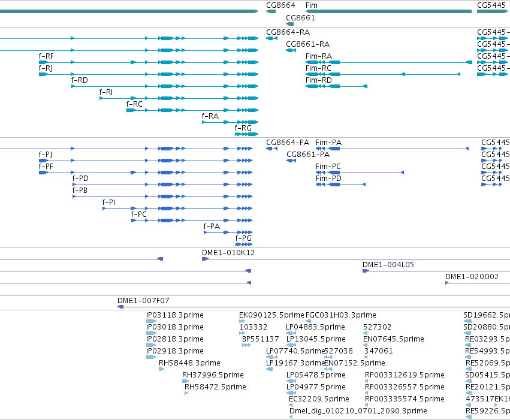The image size is (510, 420).
Task: Open the CG8661-RA transcript label
Action: coord(307,44)
